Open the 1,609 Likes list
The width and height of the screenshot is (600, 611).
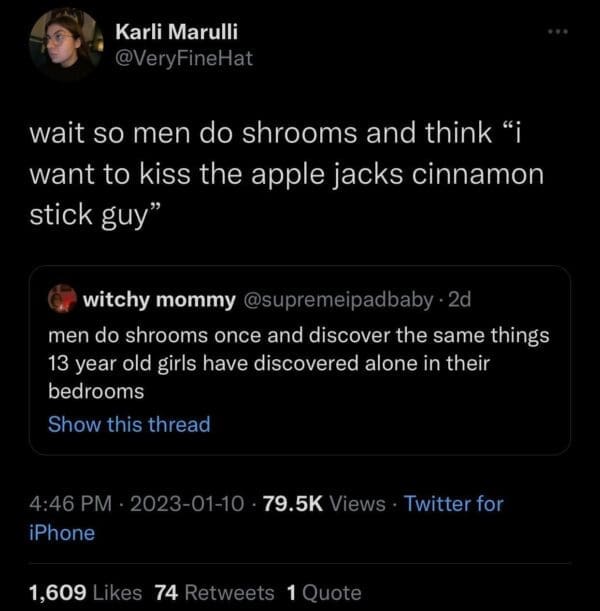pyautogui.click(x=86, y=592)
